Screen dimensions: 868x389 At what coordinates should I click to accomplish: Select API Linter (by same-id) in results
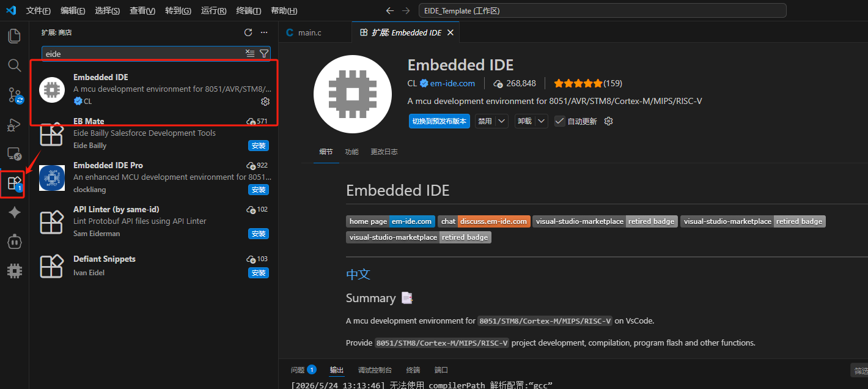pos(153,221)
